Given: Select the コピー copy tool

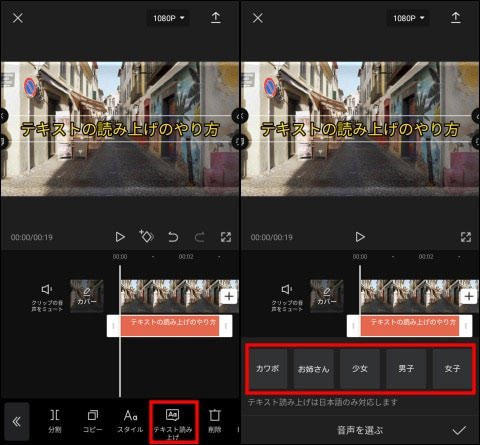Looking at the screenshot, I should (92, 421).
